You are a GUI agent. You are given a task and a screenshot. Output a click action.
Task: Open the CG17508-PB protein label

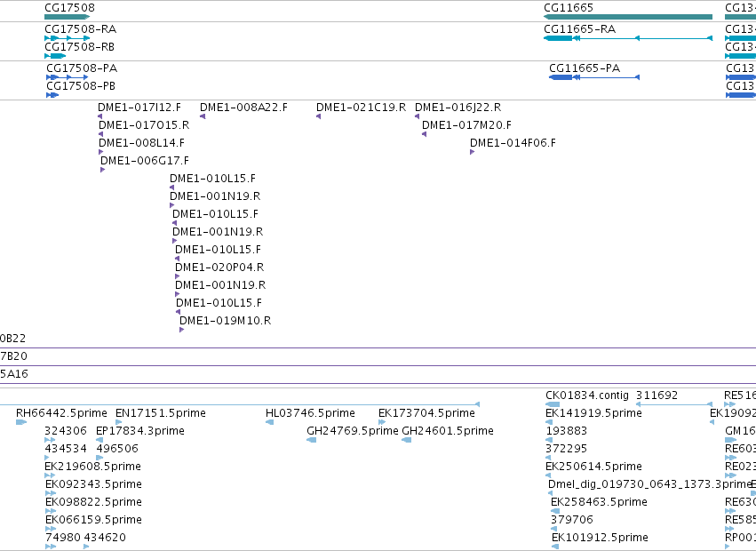coord(81,86)
